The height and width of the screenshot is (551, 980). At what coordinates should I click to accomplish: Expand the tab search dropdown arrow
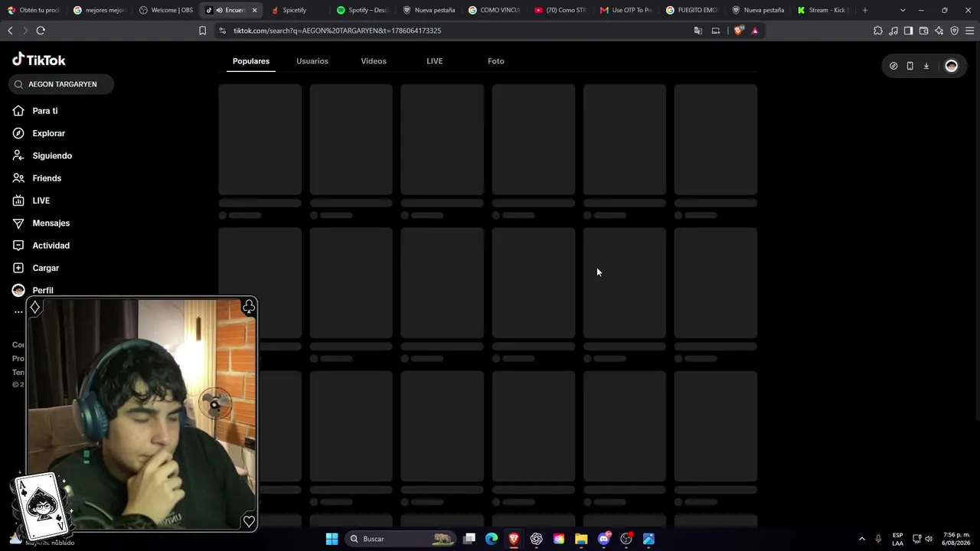tap(903, 10)
